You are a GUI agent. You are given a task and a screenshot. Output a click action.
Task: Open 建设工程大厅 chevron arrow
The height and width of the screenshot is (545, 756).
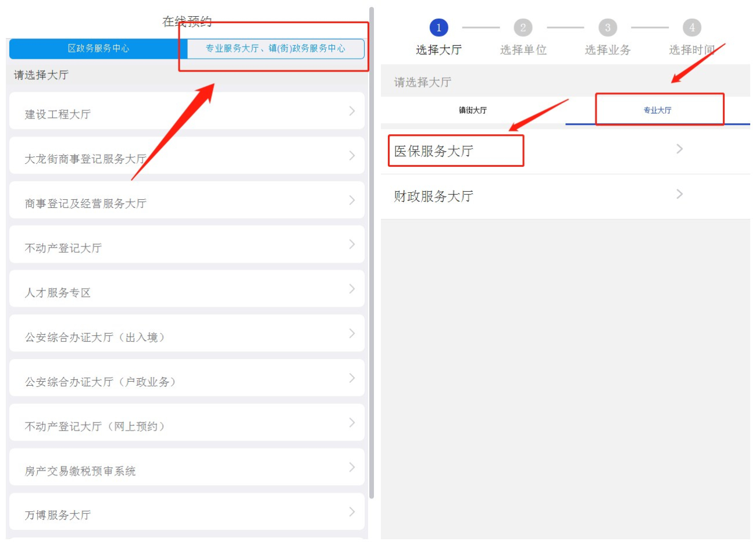point(352,111)
